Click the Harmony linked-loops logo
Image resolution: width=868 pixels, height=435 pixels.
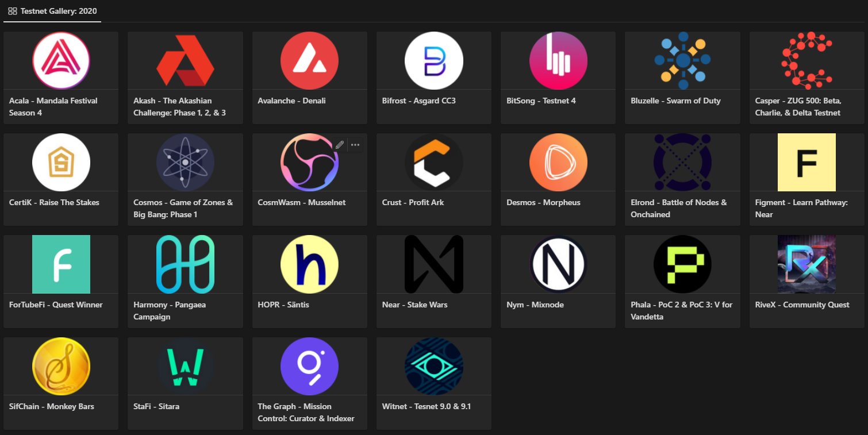click(185, 264)
